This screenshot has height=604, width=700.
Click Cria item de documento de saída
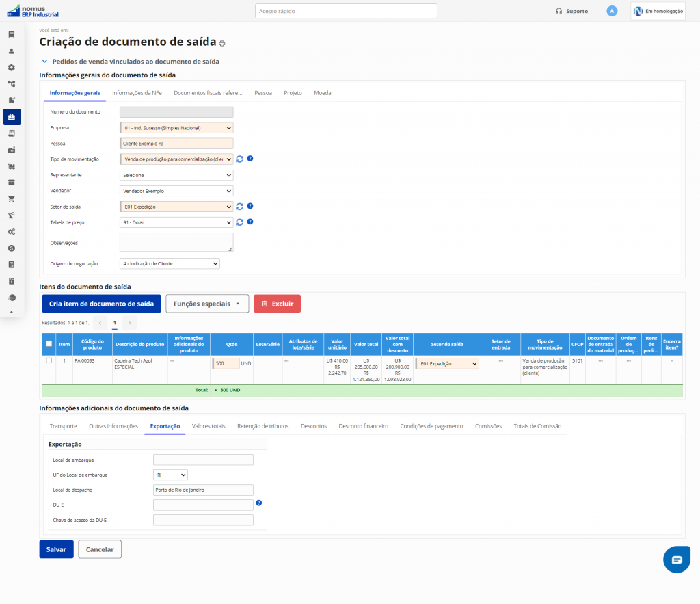[101, 304]
